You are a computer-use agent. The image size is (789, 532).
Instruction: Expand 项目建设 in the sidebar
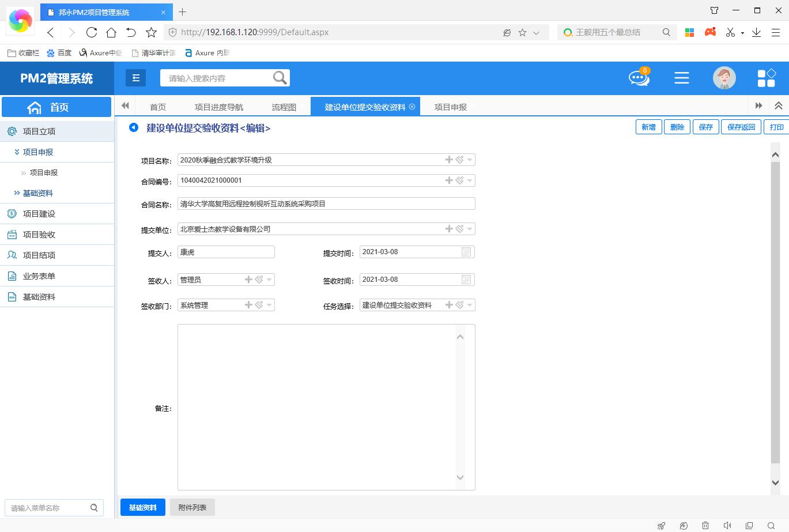point(39,214)
